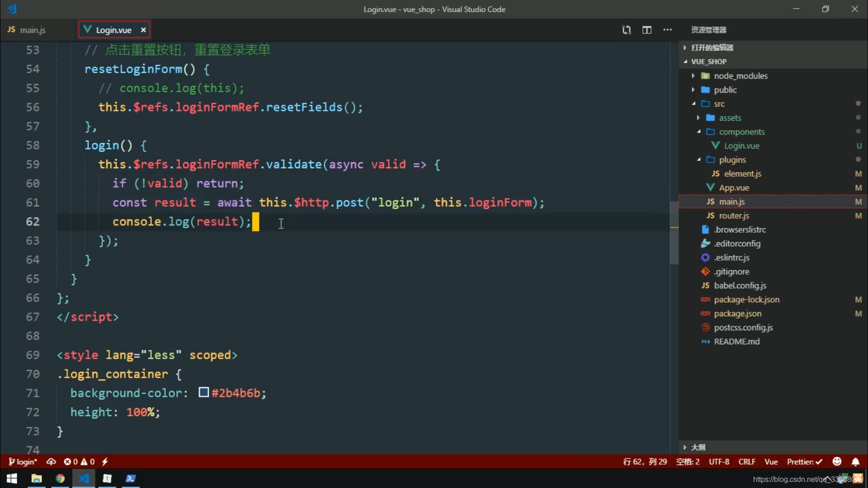Open postcss.config.js in the explorer
Image resolution: width=868 pixels, height=488 pixels.
773,328
